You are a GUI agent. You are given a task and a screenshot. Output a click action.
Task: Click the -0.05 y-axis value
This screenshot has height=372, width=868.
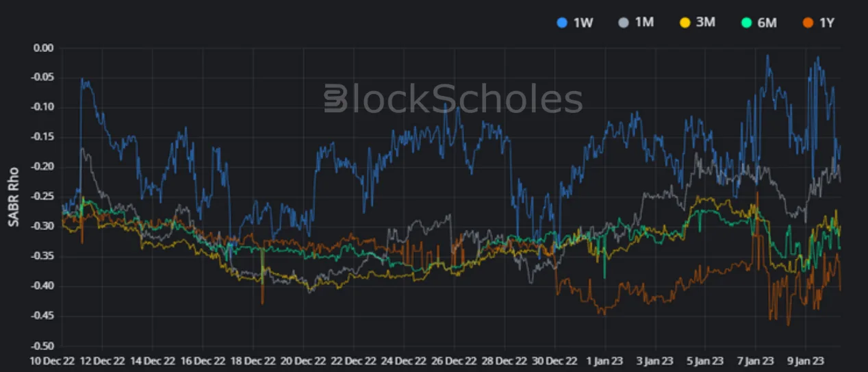point(42,77)
